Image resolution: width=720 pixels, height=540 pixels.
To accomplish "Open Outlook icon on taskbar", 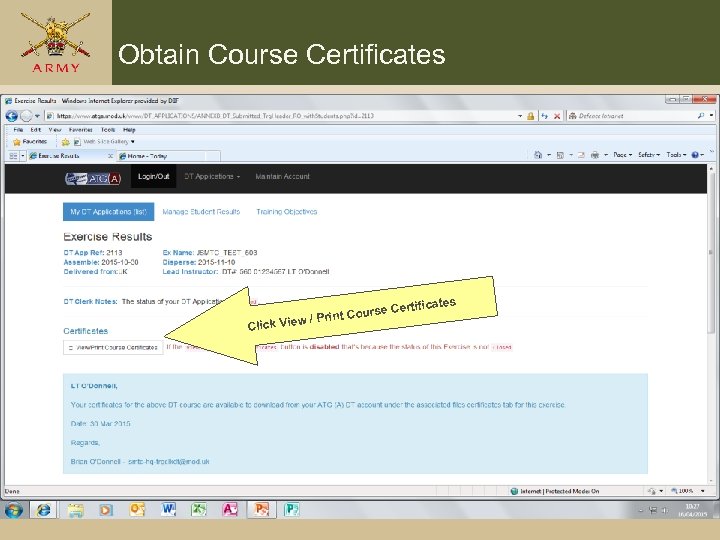I will (x=137, y=510).
